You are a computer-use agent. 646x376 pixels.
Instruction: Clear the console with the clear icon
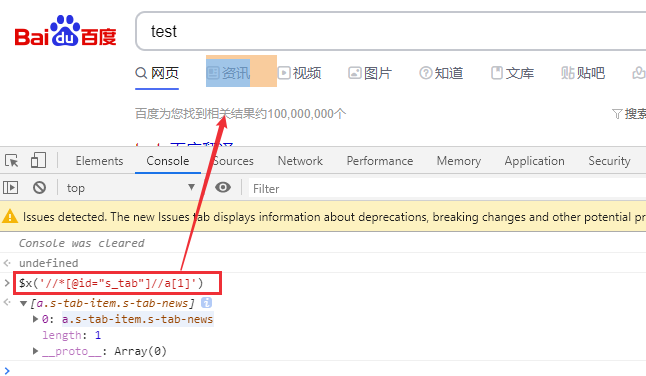[40, 188]
